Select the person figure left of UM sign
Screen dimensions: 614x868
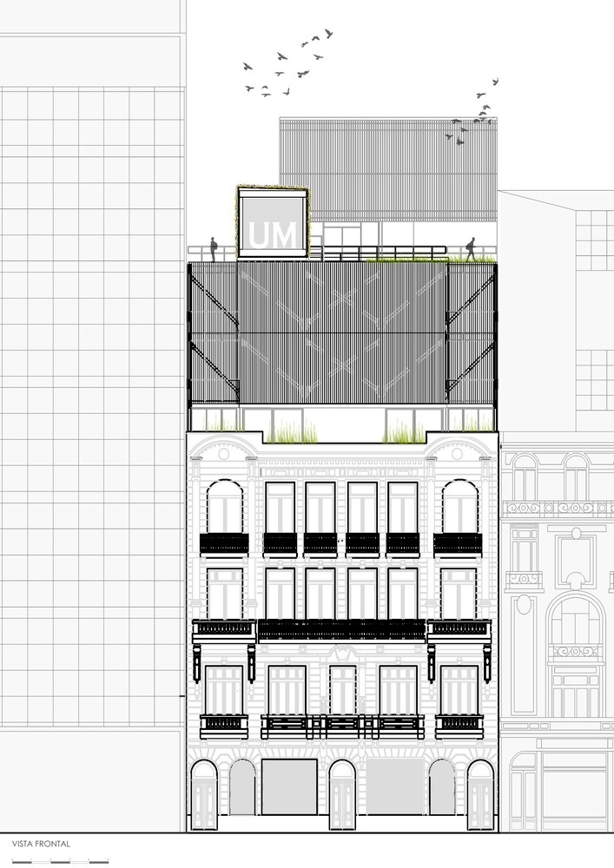coord(213,248)
